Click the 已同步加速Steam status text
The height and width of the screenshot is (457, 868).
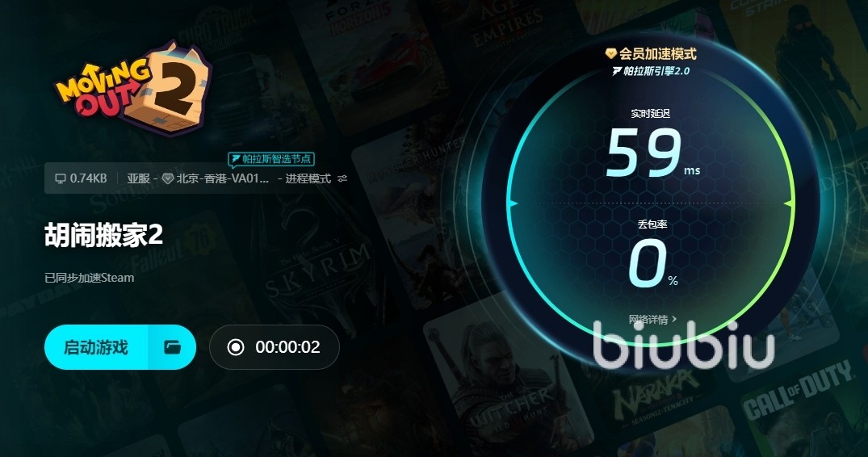[89, 278]
